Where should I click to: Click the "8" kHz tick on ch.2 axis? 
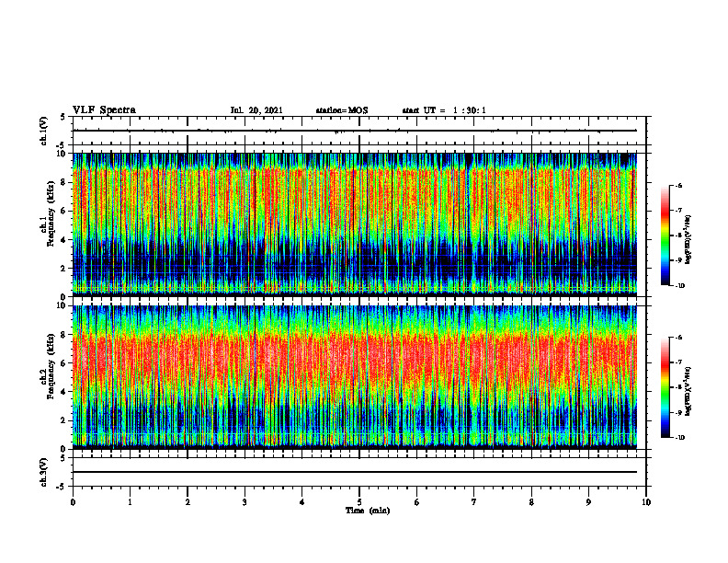point(64,335)
